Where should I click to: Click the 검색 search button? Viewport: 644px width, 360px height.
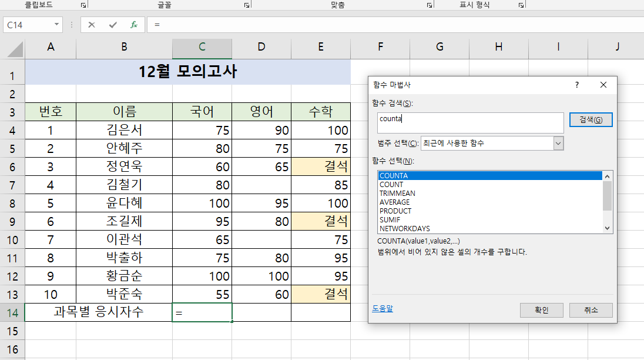pos(591,119)
